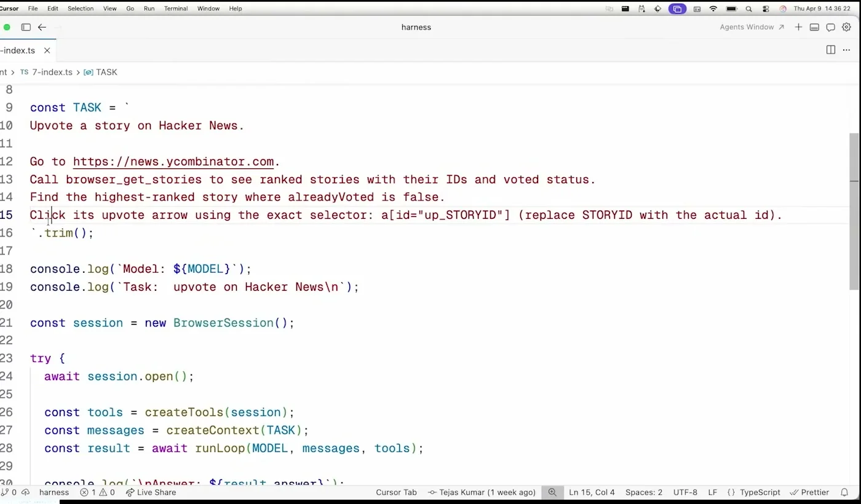Open the index.ts editor tab
The width and height of the screenshot is (861, 504).
click(18, 50)
